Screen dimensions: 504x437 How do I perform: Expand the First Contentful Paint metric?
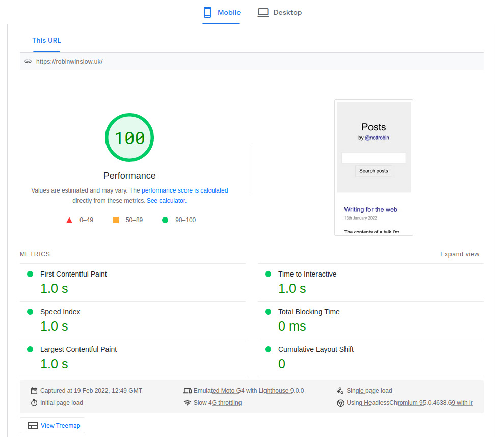click(132, 283)
